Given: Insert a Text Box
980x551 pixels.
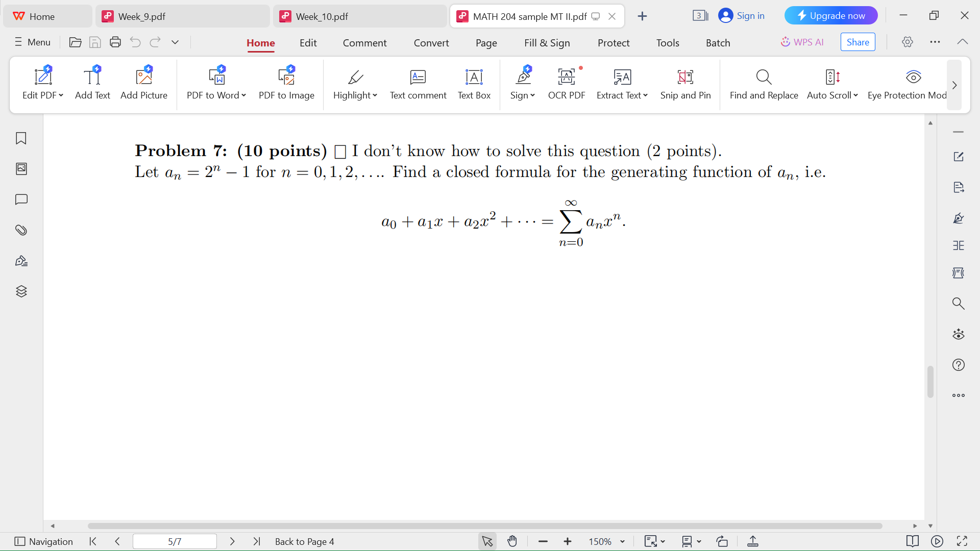Looking at the screenshot, I should click(474, 83).
